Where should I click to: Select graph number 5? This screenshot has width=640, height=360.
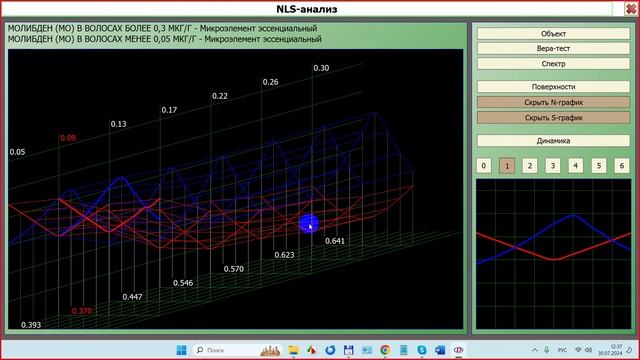[599, 166]
